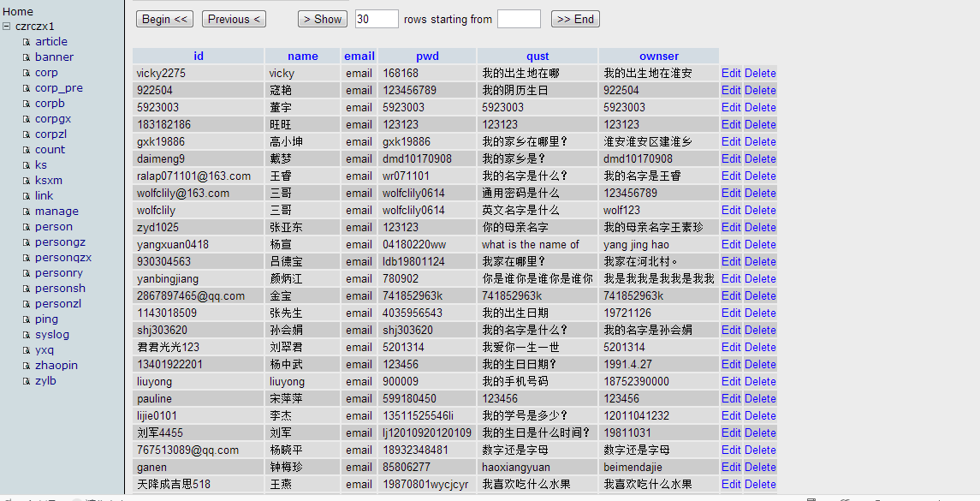Viewport: 980px width, 501px height.
Task: Delete the shj303620 row
Action: [x=760, y=330]
